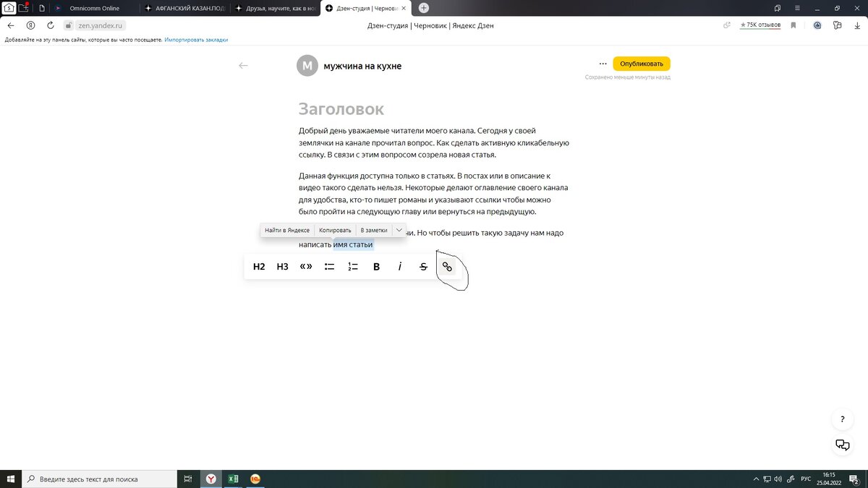Apply strikethrough formatting from the toolbar

click(423, 266)
